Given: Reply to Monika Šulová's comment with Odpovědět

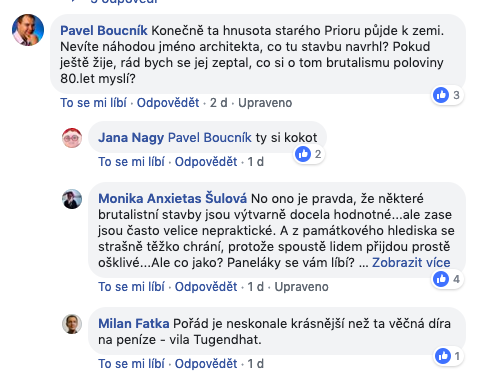Looking at the screenshot, I should tap(206, 287).
